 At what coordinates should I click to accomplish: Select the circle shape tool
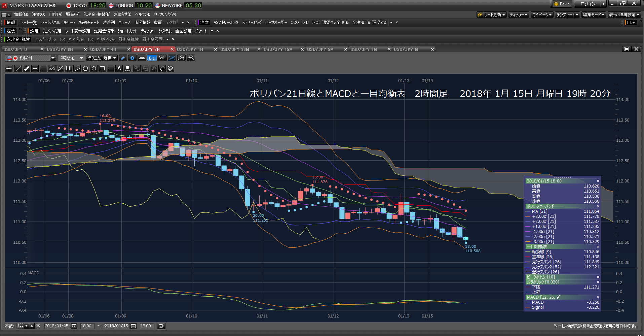(x=93, y=68)
